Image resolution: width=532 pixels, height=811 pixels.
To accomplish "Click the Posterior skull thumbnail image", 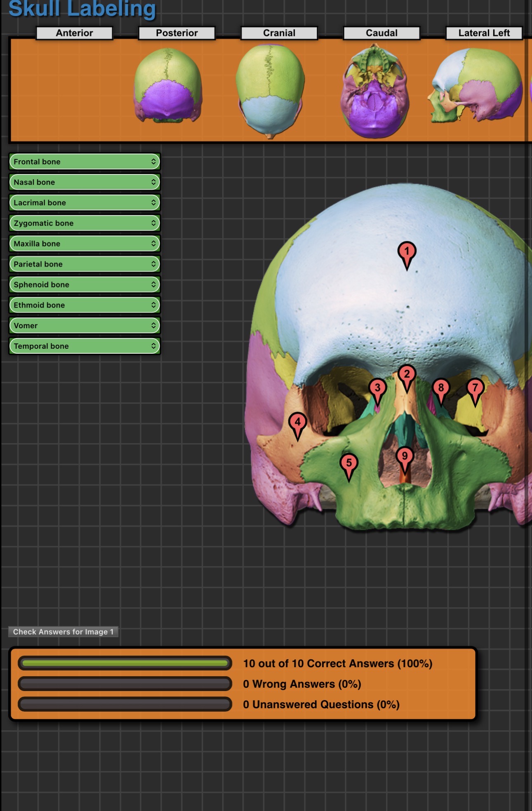I will coord(168,86).
